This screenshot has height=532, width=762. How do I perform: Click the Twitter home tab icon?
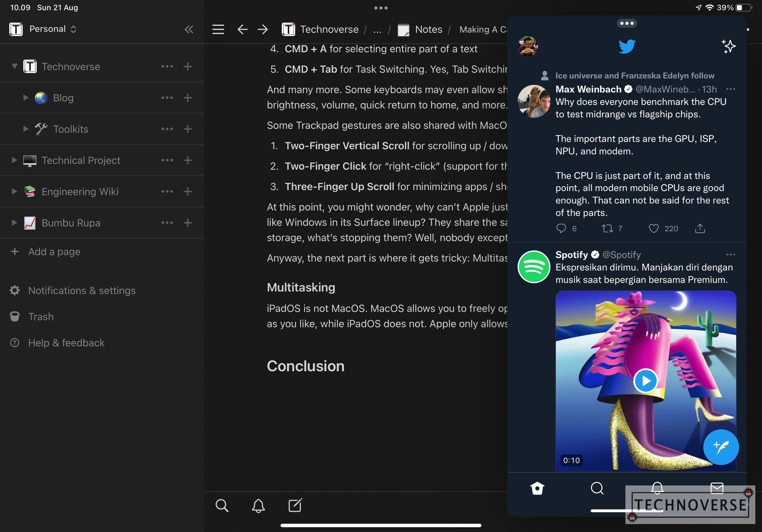tap(537, 488)
